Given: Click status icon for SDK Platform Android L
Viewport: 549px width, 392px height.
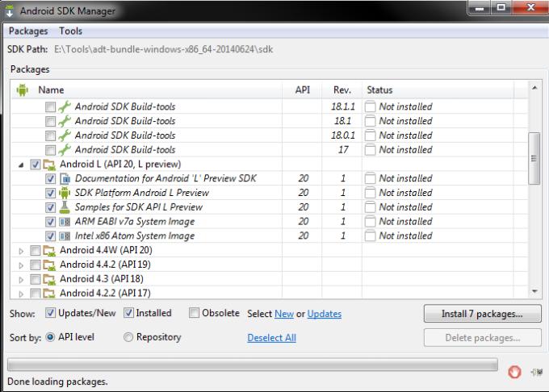Looking at the screenshot, I should coord(370,193).
